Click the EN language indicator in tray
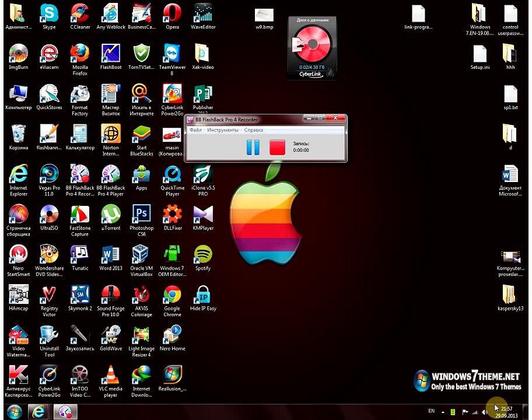 point(431,411)
